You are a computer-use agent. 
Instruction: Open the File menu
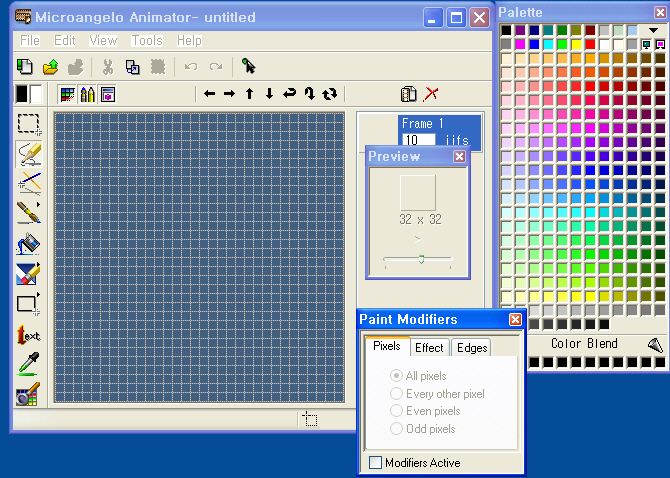(30, 41)
